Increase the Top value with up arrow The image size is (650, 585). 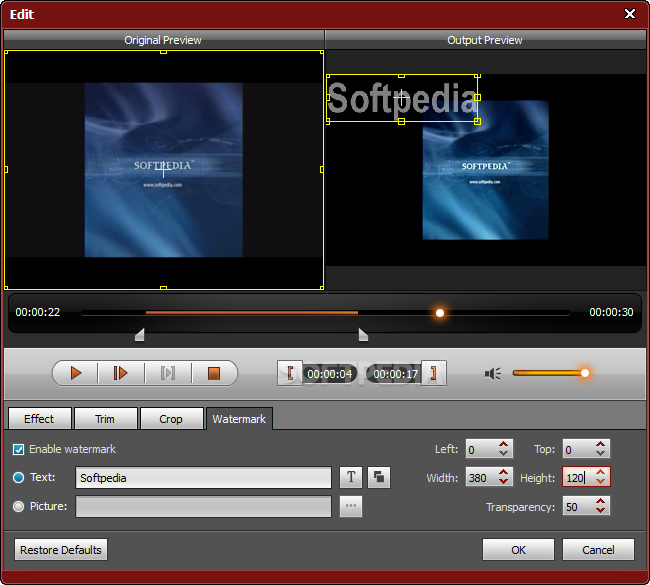600,444
